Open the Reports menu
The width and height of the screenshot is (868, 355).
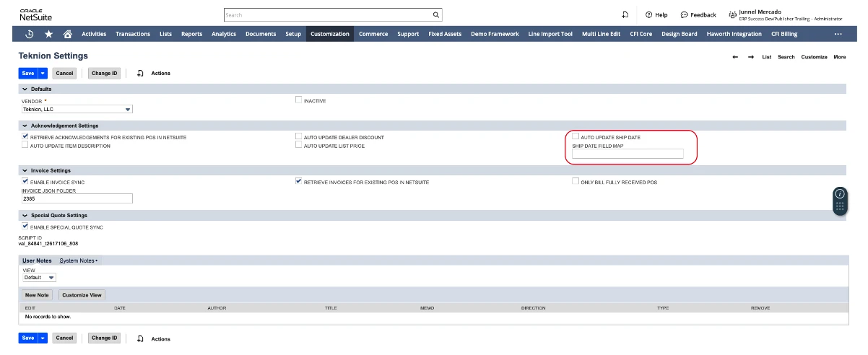tap(191, 34)
